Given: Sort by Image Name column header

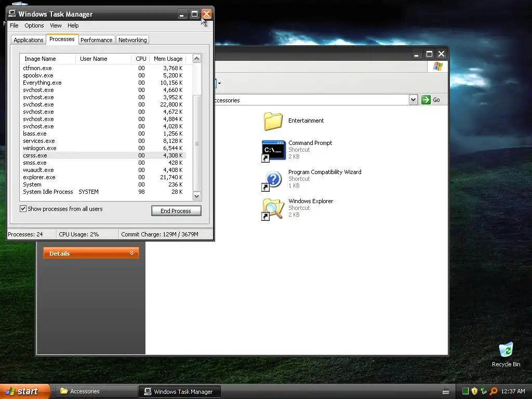Looking at the screenshot, I should pos(47,59).
